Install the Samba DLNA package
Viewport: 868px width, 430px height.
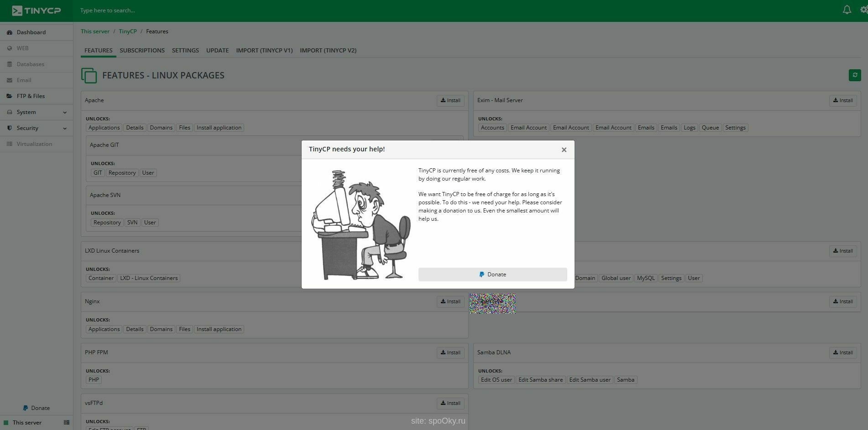843,352
